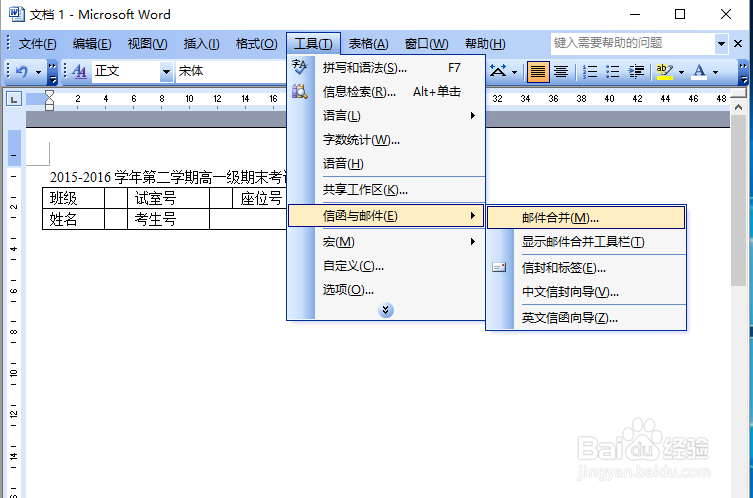Choose 共享工作区(K)... from Tools

[386, 190]
